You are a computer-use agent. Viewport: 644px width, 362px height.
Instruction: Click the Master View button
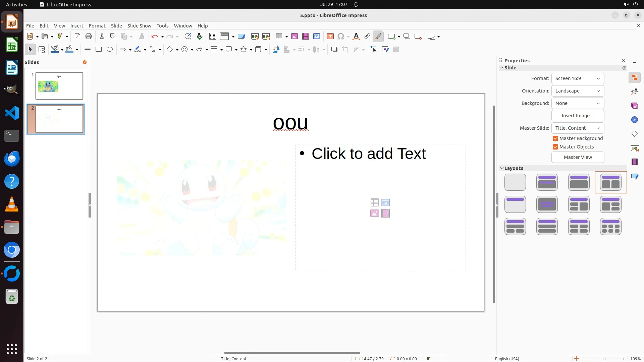(578, 157)
